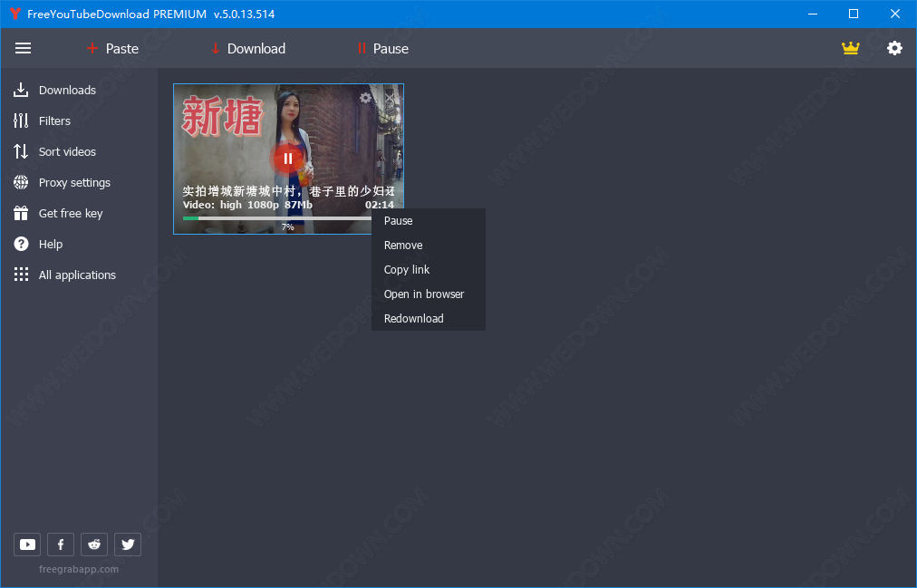
Task: Click the Pause toolbar button
Action: point(383,49)
